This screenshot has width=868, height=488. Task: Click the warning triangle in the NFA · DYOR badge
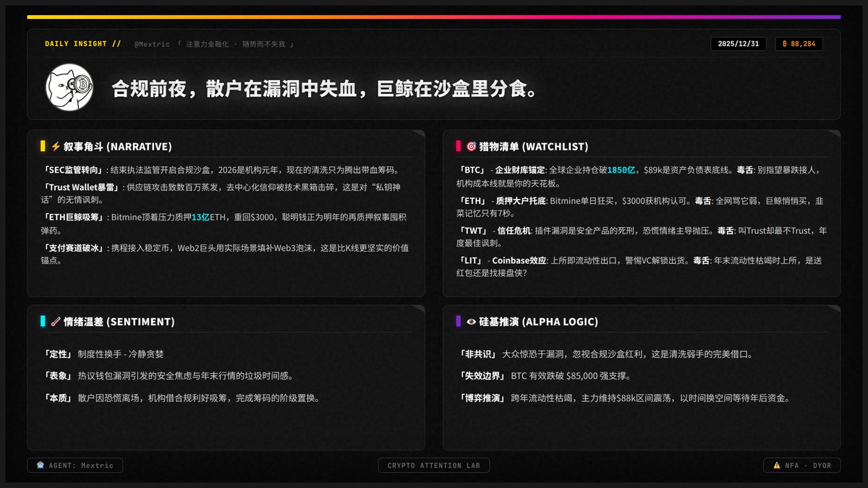(776, 466)
